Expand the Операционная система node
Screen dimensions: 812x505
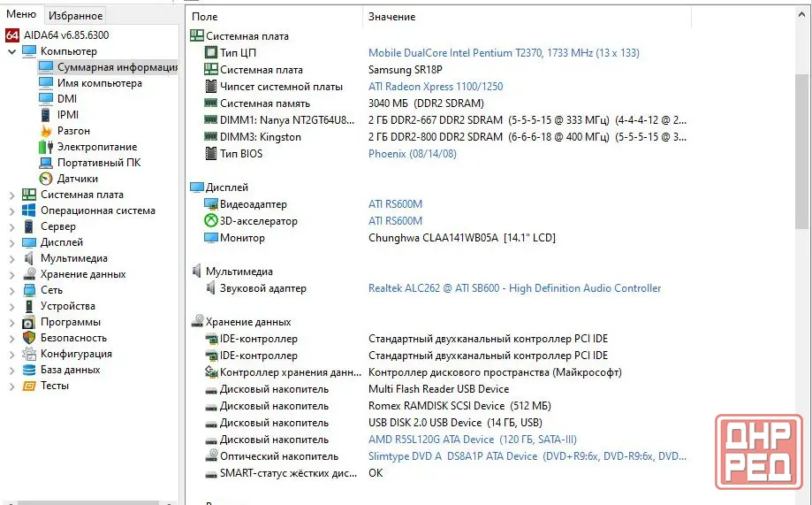tap(11, 211)
